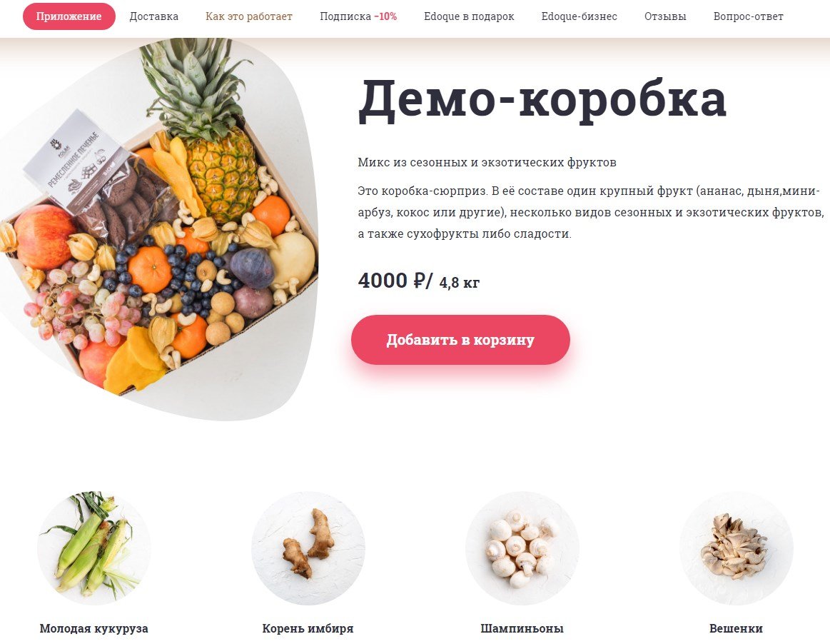Screen dimensions: 830x644
Task: Visit the Edoque-бизнес section
Action: pyautogui.click(x=579, y=16)
